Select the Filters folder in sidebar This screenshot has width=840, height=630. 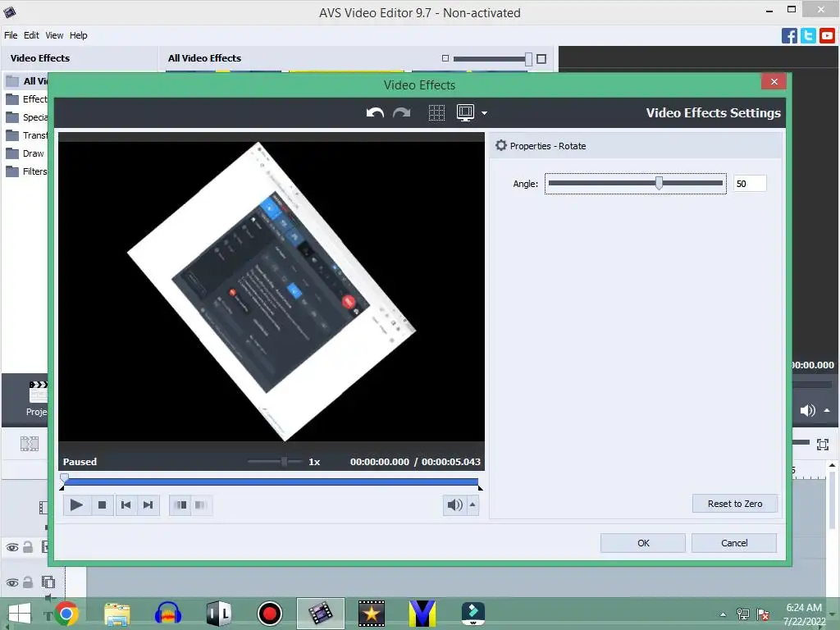point(26,171)
